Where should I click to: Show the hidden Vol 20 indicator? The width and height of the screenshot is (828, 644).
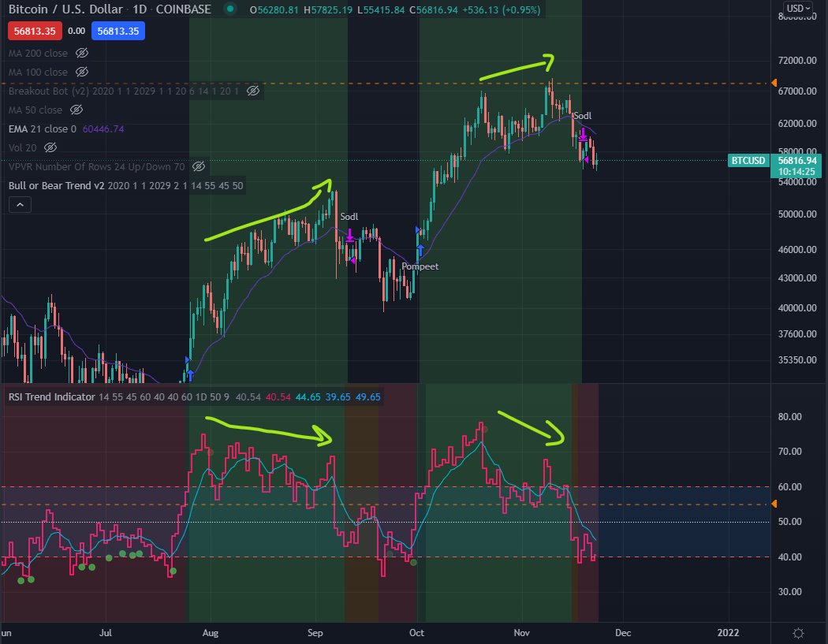(50, 148)
